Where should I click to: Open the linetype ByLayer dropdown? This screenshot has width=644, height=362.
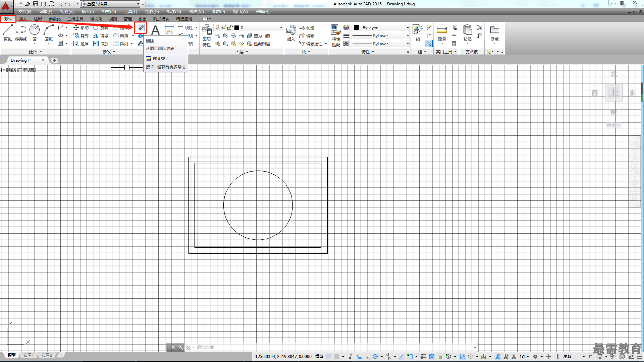pyautogui.click(x=380, y=44)
